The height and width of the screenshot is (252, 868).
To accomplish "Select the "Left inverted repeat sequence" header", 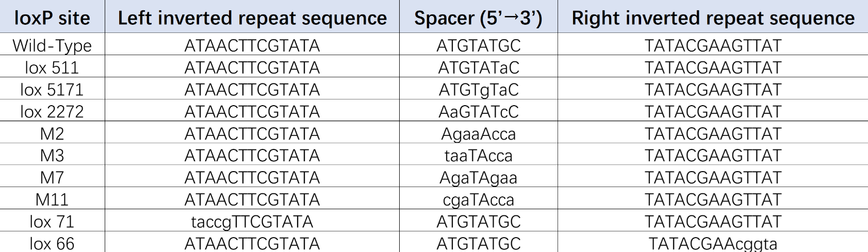I will point(252,18).
